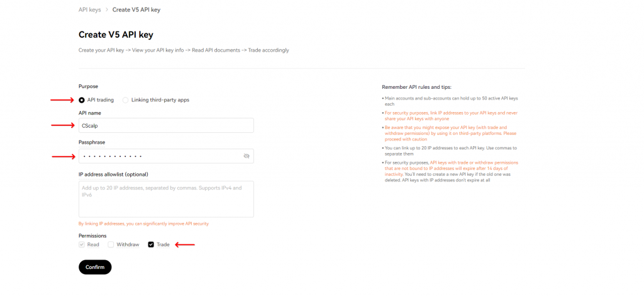The width and height of the screenshot is (644, 296).
Task: Click the tip about 50 active API keys
Action: pos(450,101)
